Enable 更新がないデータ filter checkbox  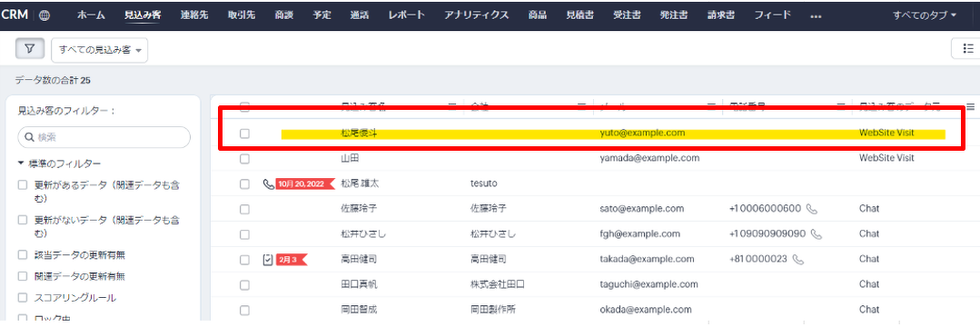[23, 220]
